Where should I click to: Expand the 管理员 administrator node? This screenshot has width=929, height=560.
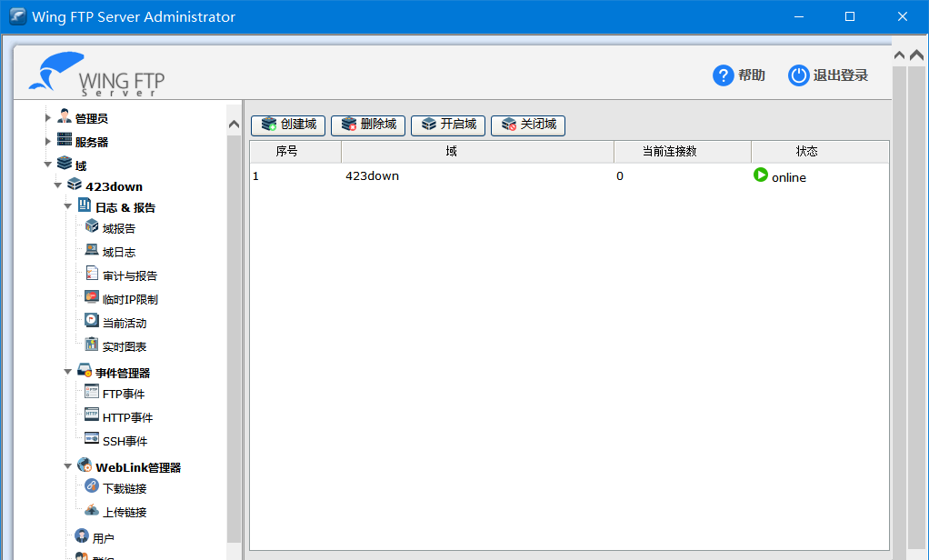tap(48, 118)
